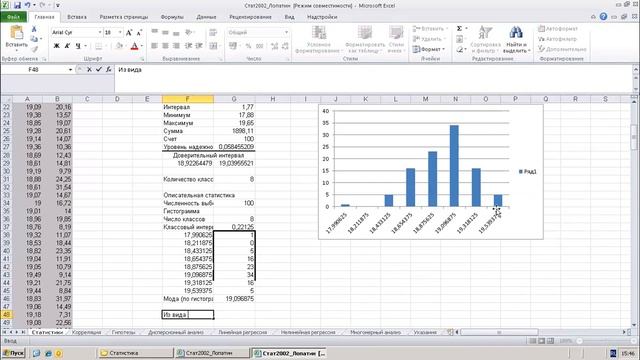640x360 pixels.
Task: Open the Conditional Formatting menu
Action: click(x=319, y=39)
